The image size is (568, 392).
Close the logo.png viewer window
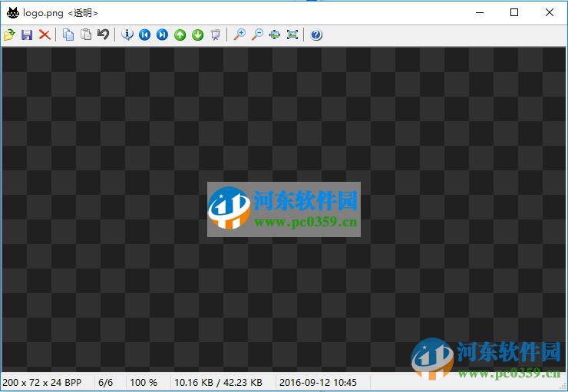pyautogui.click(x=549, y=13)
